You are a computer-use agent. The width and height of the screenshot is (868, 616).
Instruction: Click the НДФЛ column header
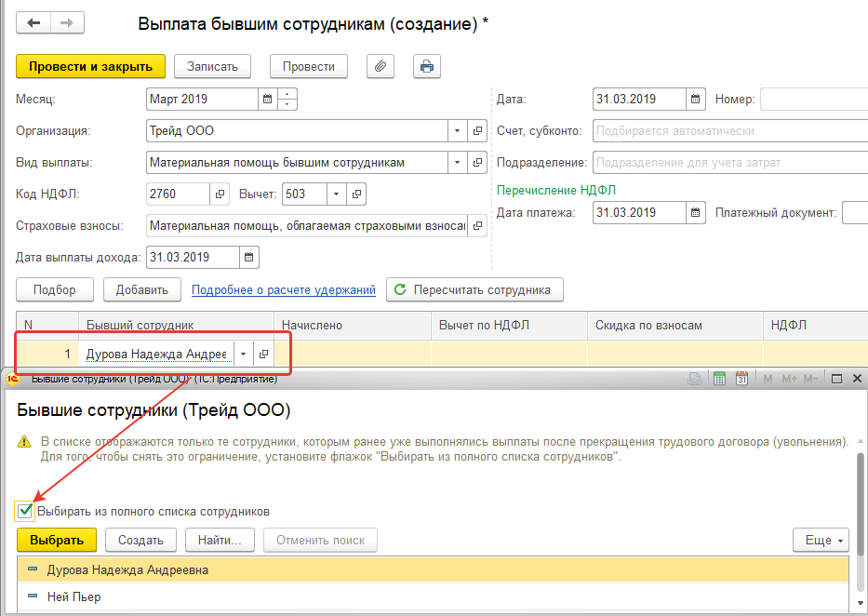tap(815, 326)
